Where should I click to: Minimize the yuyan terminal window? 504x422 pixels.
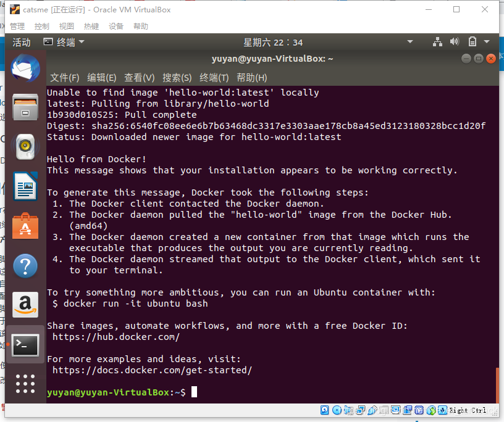click(x=466, y=59)
